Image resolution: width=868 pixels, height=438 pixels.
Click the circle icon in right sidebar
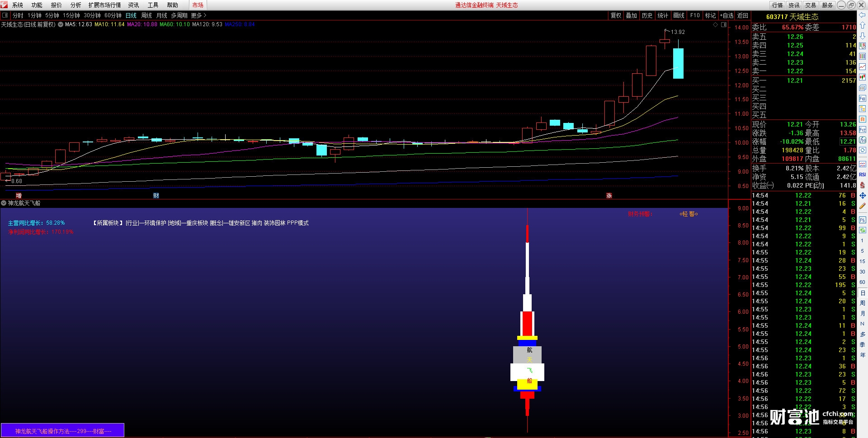[x=863, y=150]
